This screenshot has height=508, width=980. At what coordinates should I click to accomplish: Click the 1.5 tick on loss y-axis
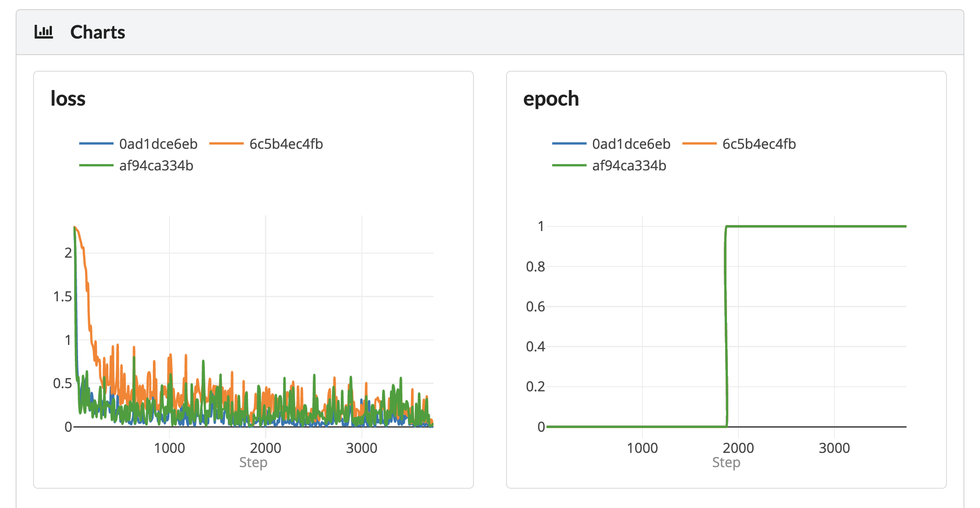[62, 297]
